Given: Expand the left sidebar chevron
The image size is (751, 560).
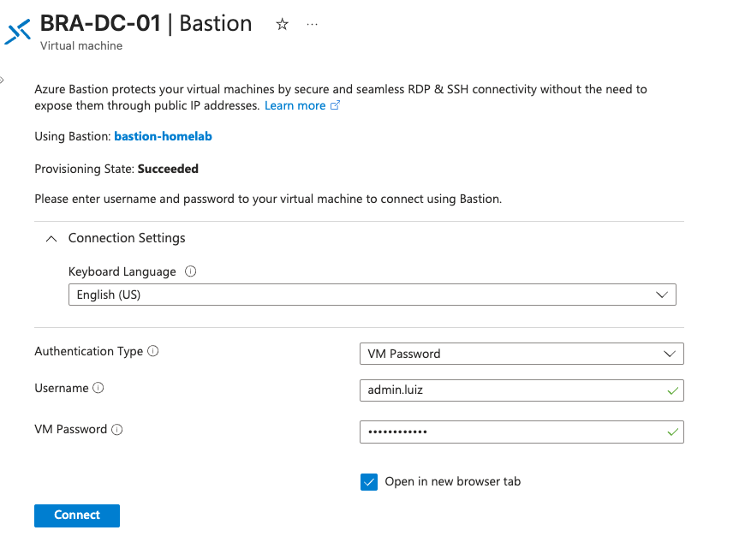Looking at the screenshot, I should point(3,80).
